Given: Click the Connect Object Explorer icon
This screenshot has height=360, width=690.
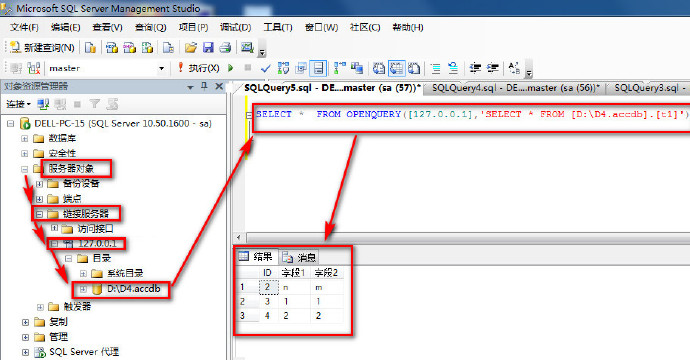Looking at the screenshot, I should (43, 104).
